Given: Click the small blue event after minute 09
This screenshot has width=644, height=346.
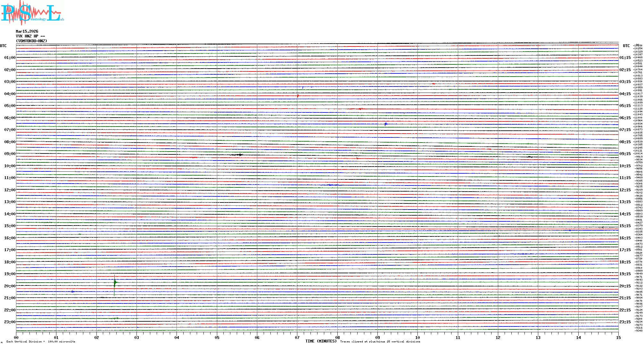Looking at the screenshot, I should 386,124.
